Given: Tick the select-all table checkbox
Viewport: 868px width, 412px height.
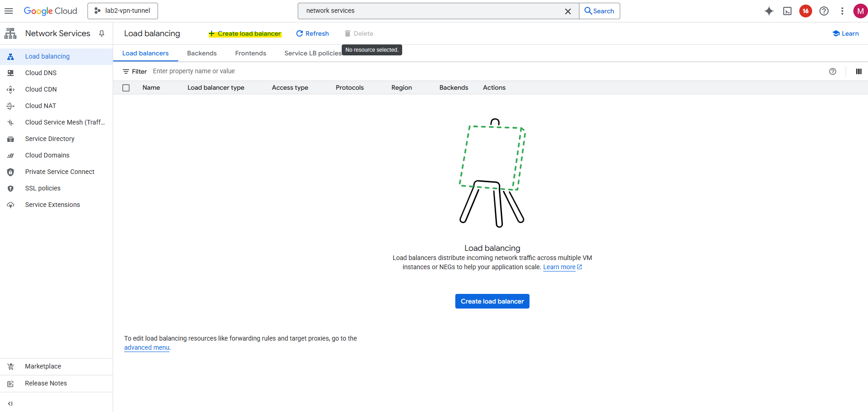Looking at the screenshot, I should (126, 88).
